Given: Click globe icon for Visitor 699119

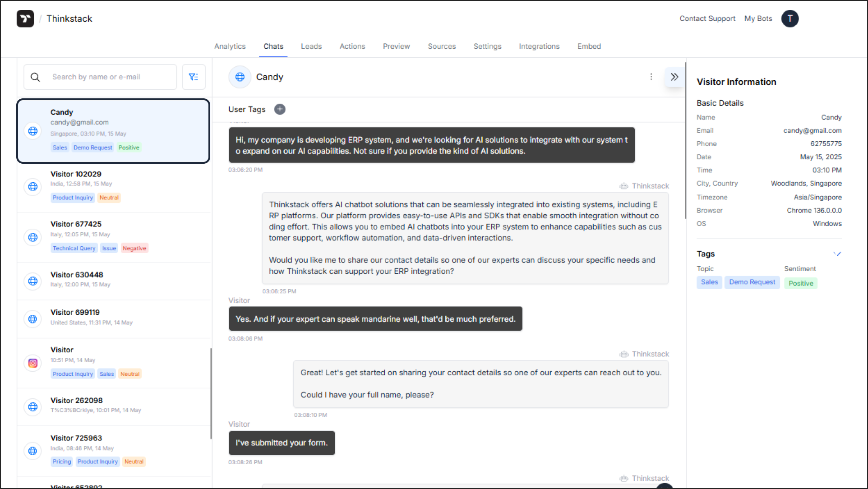Looking at the screenshot, I should click(x=33, y=319).
